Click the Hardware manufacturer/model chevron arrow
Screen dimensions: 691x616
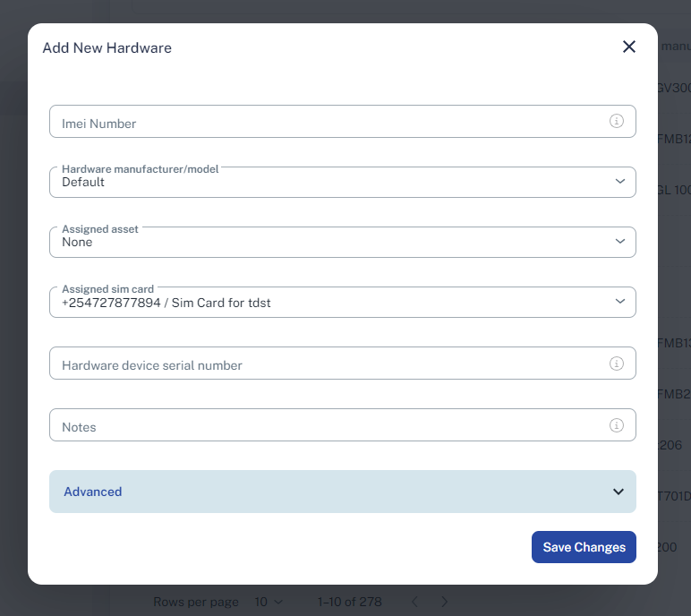click(x=620, y=181)
